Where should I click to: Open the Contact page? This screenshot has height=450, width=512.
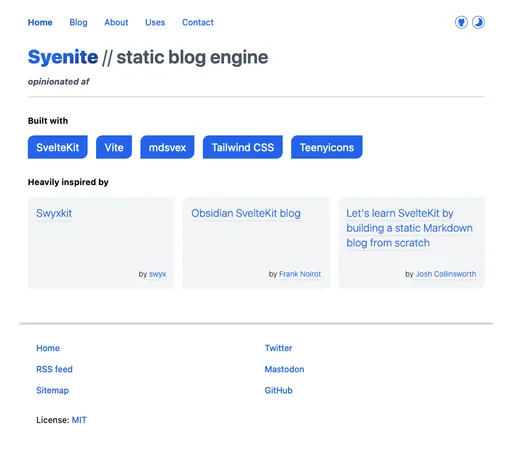click(198, 22)
